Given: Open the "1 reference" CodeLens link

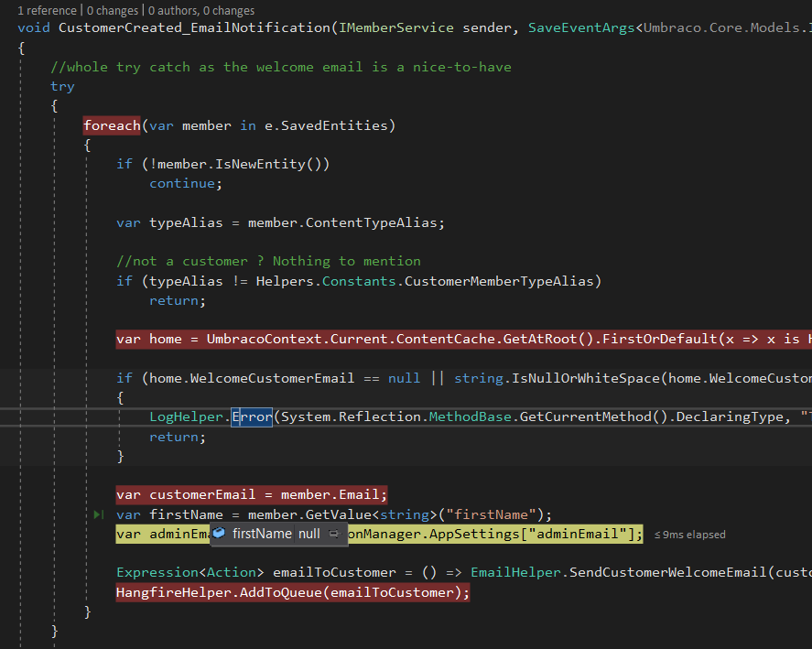Looking at the screenshot, I should (x=47, y=10).
